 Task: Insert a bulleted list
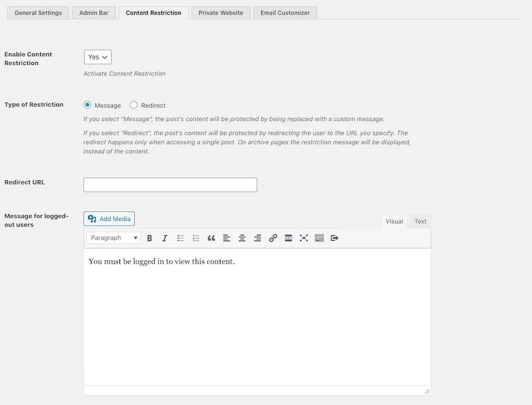tap(180, 238)
